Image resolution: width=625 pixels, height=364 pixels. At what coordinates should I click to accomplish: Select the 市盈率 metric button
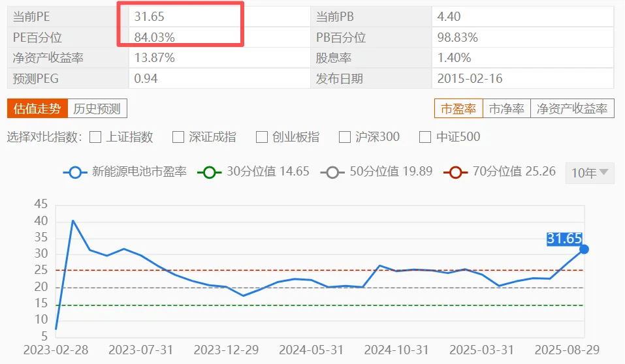click(458, 108)
